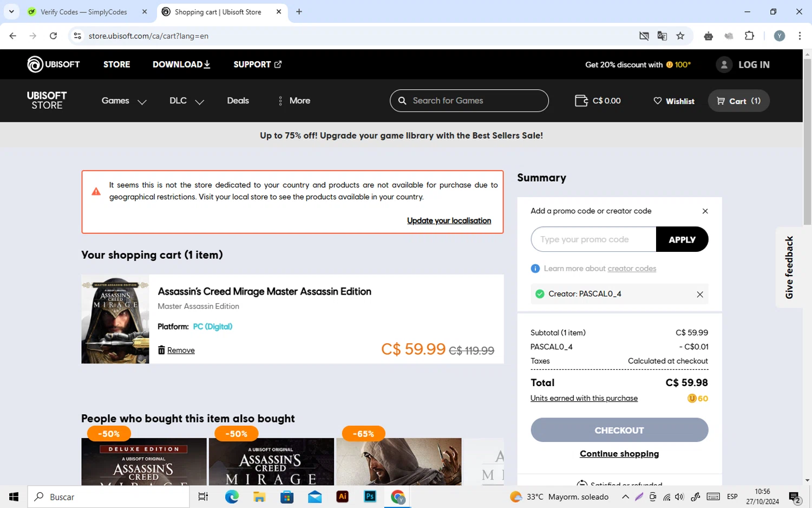Collapse the promo code section
The image size is (812, 508).
705,211
